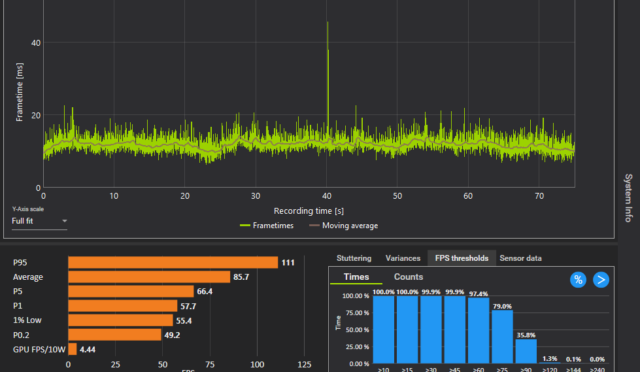The image size is (640, 372).
Task: Click the P95 orange bar
Action: (x=173, y=263)
